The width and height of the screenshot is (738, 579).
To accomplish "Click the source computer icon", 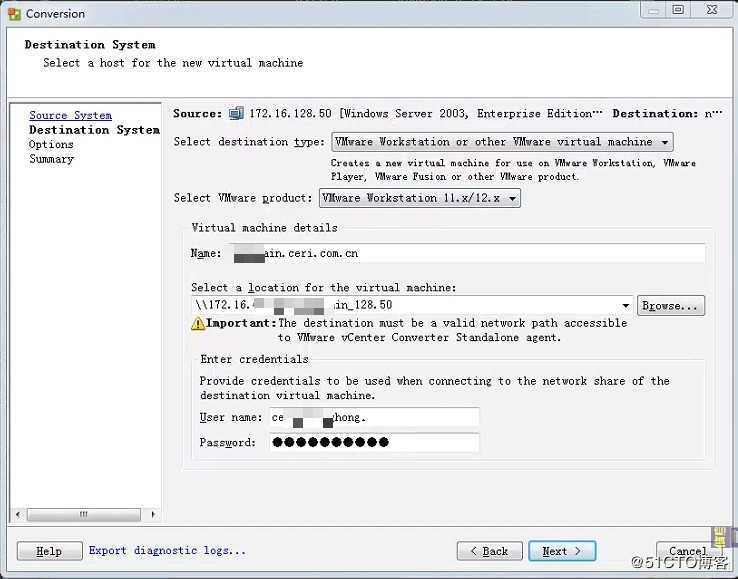I will 236,113.
